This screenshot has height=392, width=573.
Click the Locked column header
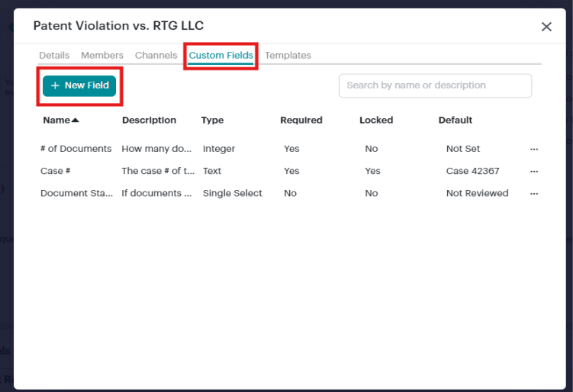[375, 120]
